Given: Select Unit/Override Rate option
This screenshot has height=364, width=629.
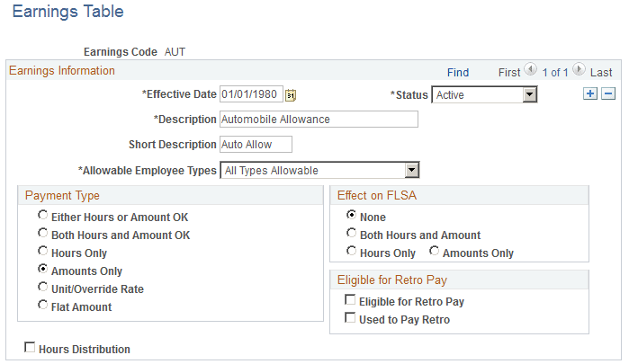Looking at the screenshot, I should [42, 289].
